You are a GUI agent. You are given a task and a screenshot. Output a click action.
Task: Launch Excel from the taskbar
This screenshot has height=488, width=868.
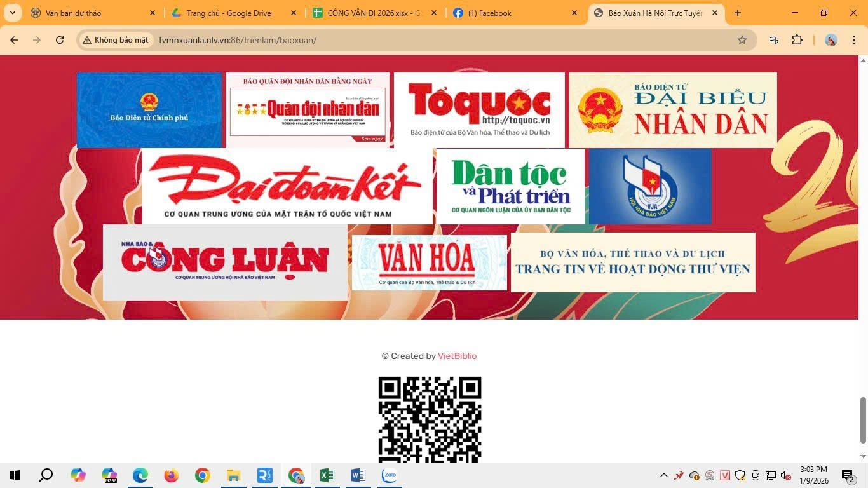[x=327, y=475]
